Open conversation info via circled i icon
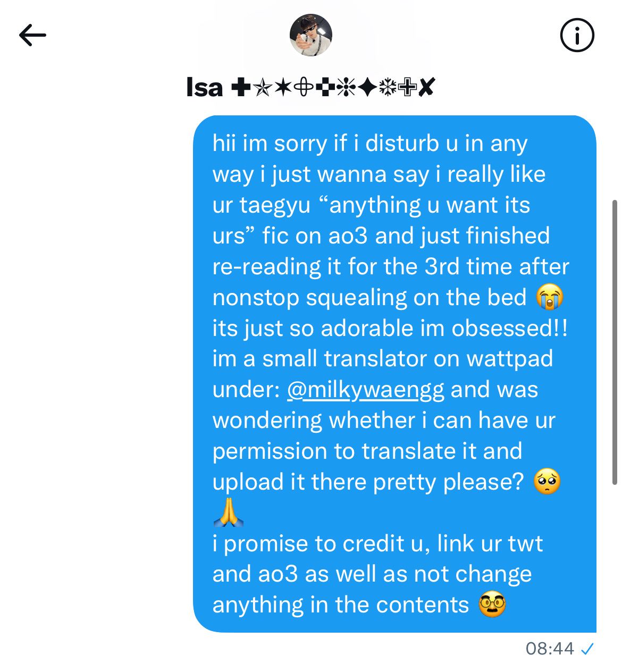The height and width of the screenshot is (672, 622). coord(577,36)
